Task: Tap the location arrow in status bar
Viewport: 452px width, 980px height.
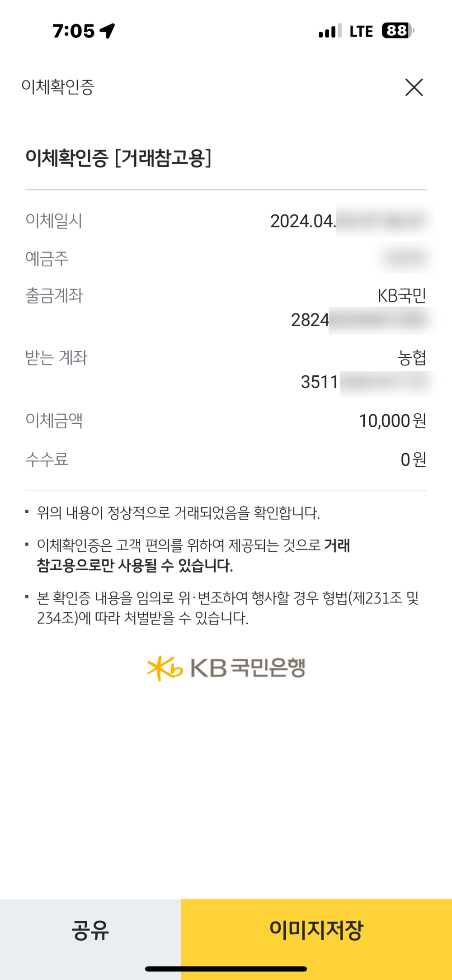Action: click(108, 31)
